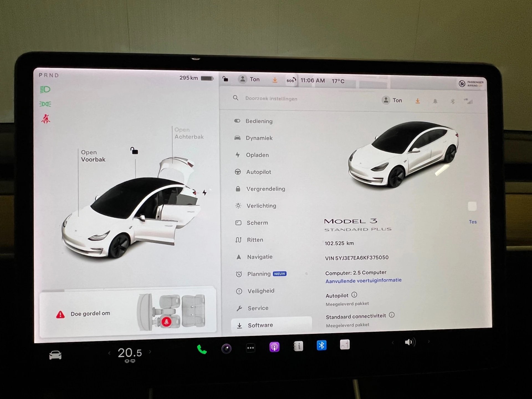The image size is (532, 399).
Task: Open the owner's manual app icon
Action: pyautogui.click(x=298, y=346)
